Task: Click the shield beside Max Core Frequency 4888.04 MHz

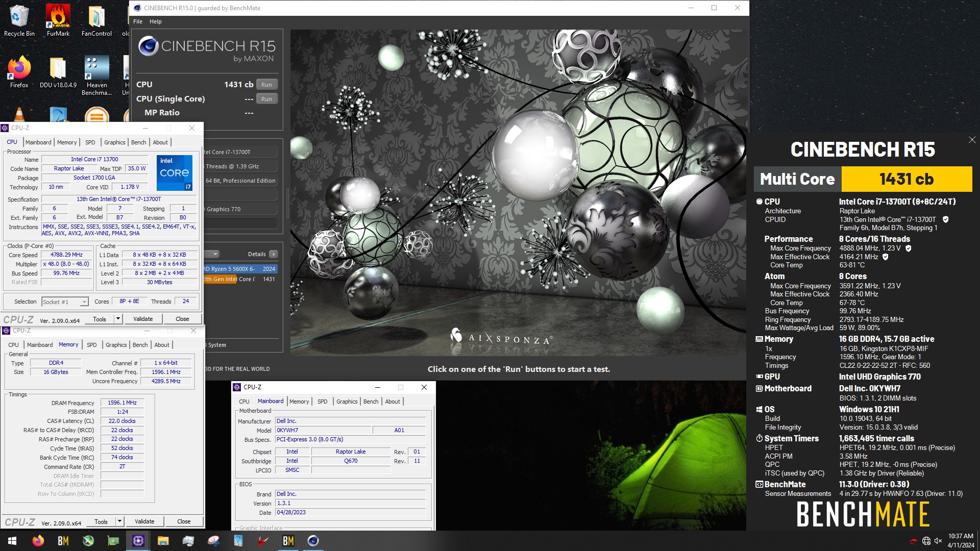Action: coord(909,248)
